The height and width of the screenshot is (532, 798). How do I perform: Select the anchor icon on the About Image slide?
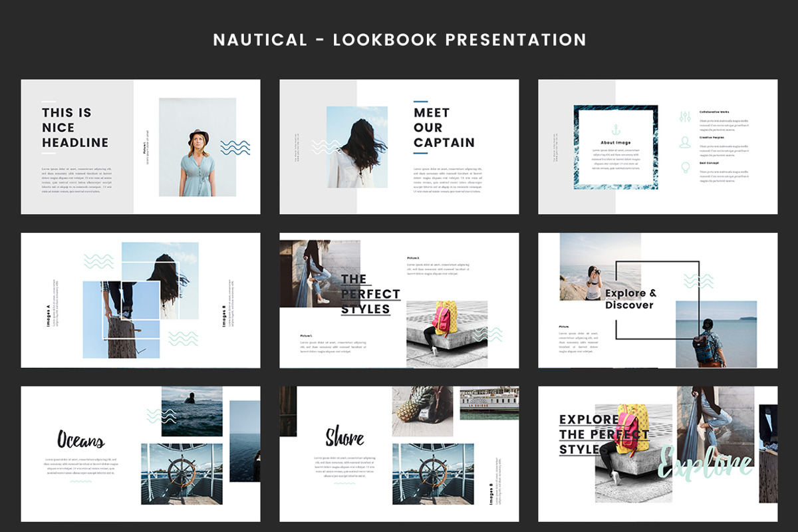pyautogui.click(x=616, y=128)
